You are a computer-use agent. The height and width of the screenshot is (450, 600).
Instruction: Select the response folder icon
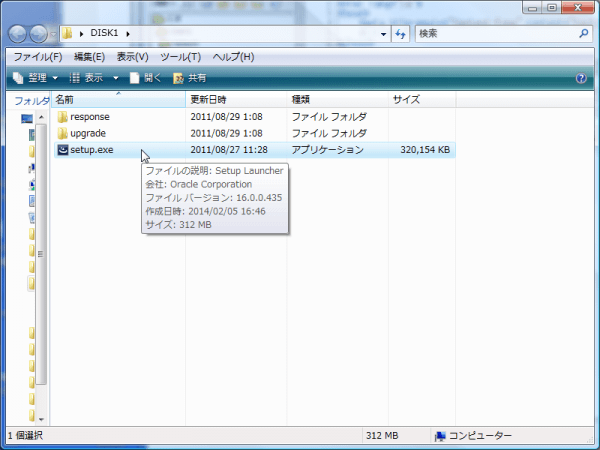(x=62, y=117)
